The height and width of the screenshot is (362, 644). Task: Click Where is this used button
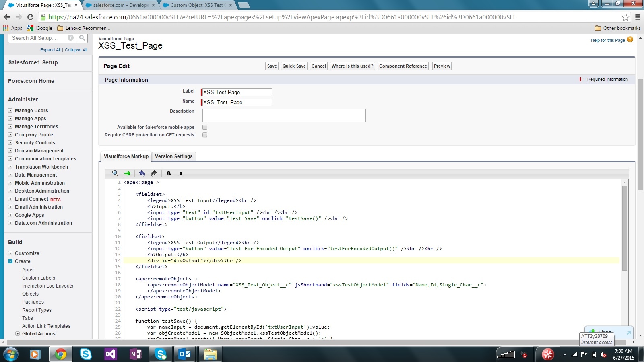pos(353,66)
